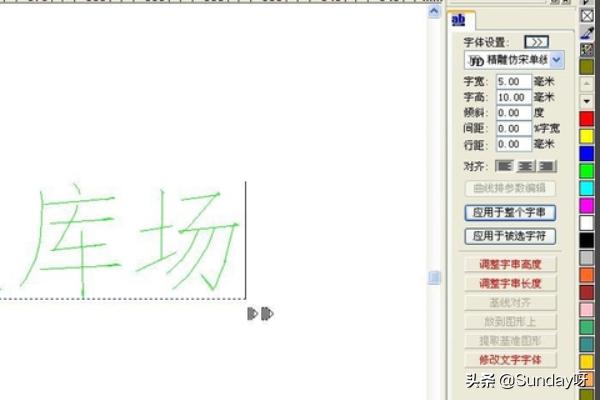Image resolution: width=600 pixels, height=400 pixels.
Task: Pick the red color swatch
Action: (x=587, y=118)
